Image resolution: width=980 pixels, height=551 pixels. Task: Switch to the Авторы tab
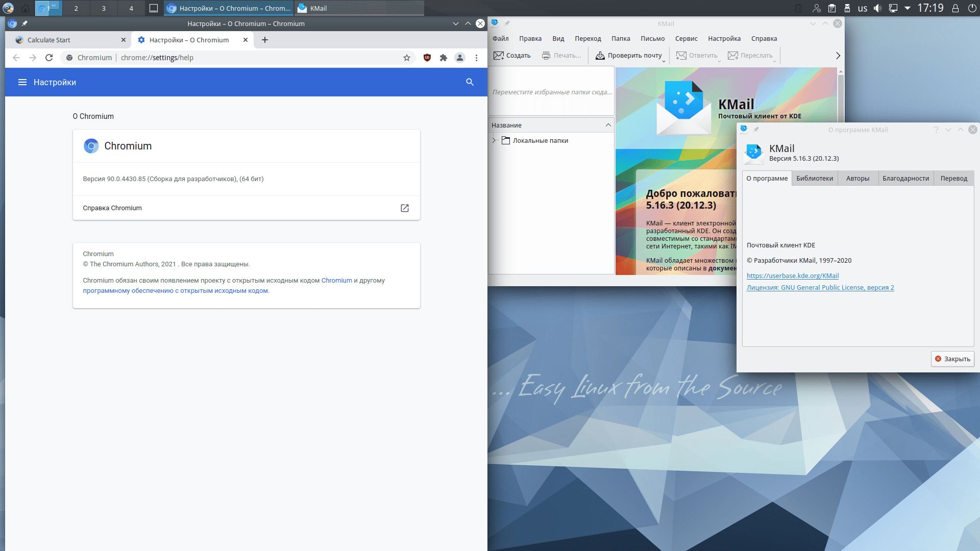point(857,178)
